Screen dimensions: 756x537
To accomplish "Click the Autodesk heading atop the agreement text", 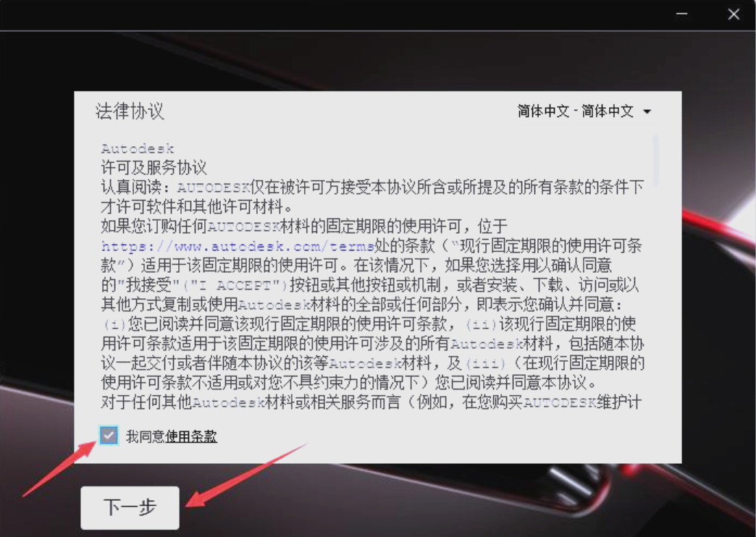I will pyautogui.click(x=138, y=148).
